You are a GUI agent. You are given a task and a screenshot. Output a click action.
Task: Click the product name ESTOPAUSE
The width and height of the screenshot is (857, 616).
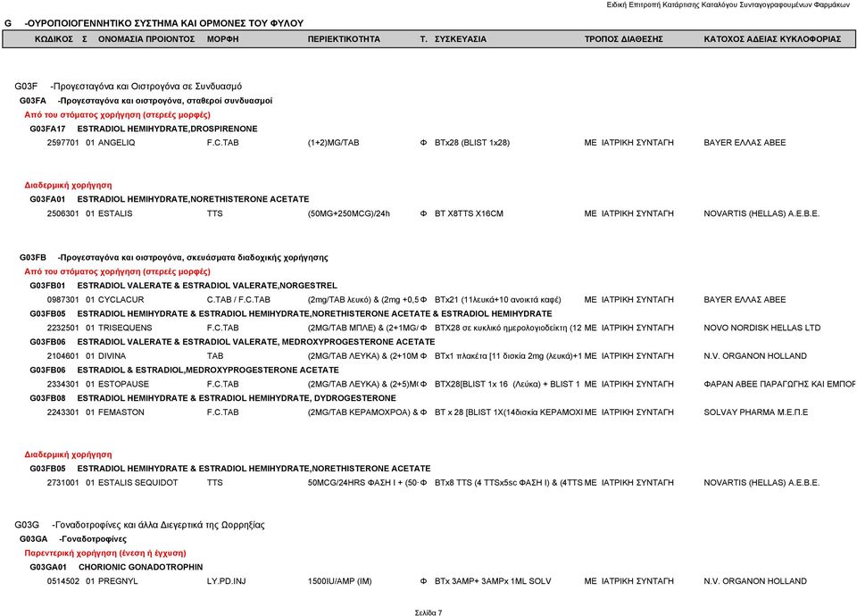coord(123,384)
